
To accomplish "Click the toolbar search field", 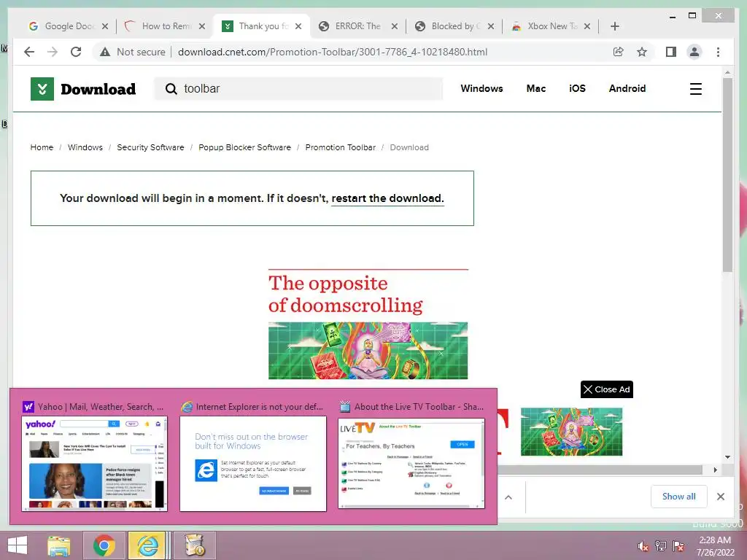I will pos(298,88).
